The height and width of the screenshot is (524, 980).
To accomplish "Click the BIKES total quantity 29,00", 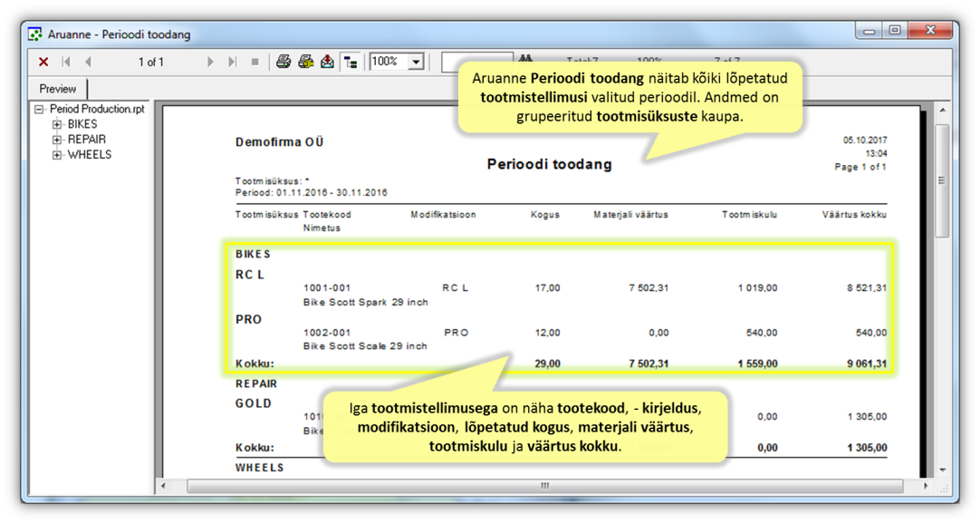I will tap(547, 364).
